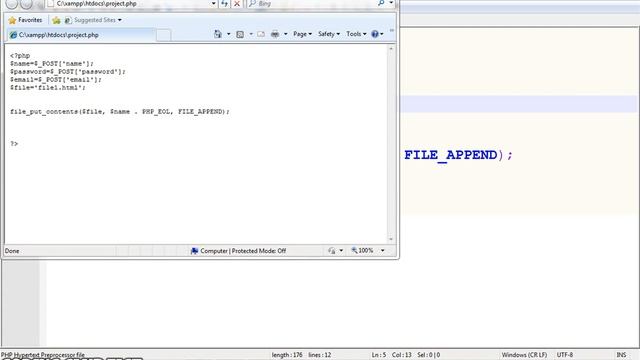
Task: Open the search provider dropdown arrow
Action: (391, 3)
